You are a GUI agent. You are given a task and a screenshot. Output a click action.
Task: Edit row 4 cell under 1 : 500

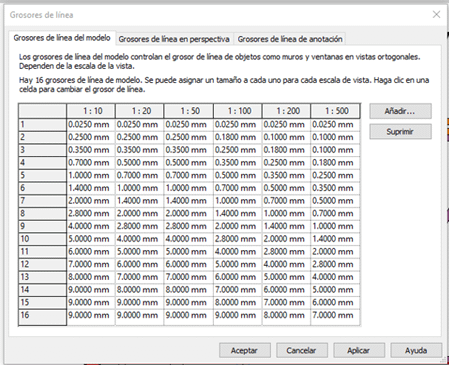[335, 163]
